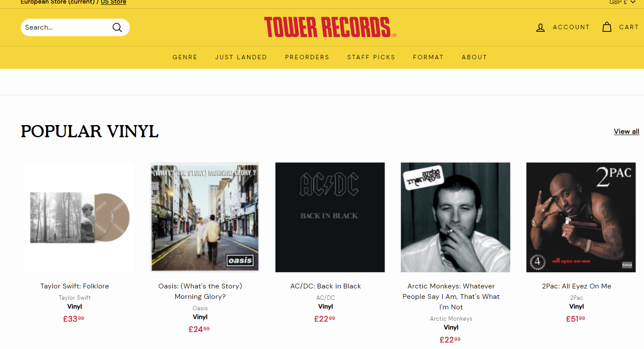This screenshot has width=644, height=349.
Task: Select Oasis Morning Glory album artwork
Action: click(x=205, y=217)
